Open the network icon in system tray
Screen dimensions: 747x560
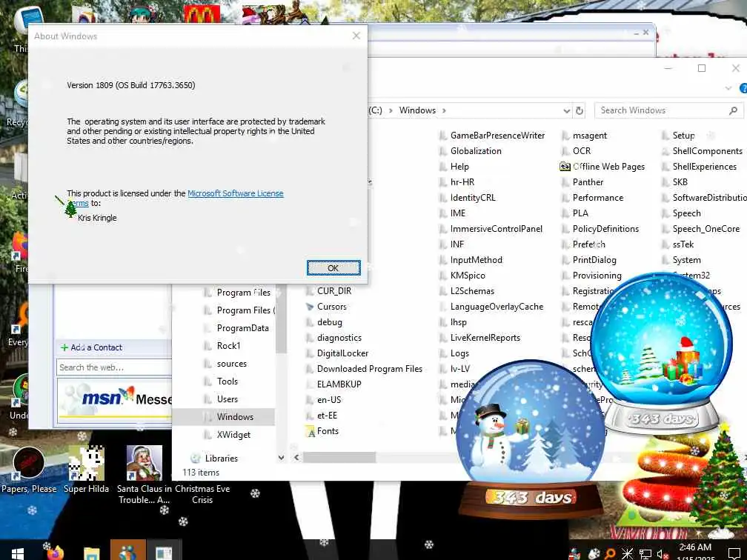pos(645,554)
